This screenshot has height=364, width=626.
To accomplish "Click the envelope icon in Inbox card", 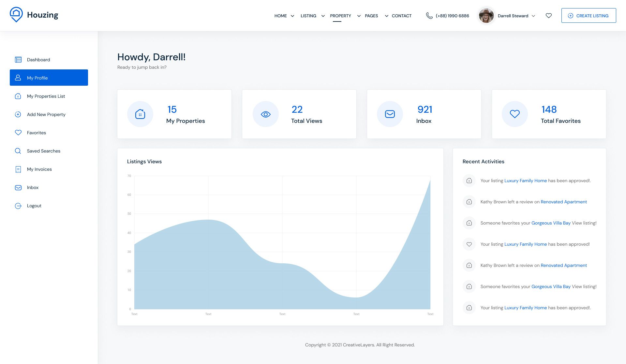I will tap(390, 114).
